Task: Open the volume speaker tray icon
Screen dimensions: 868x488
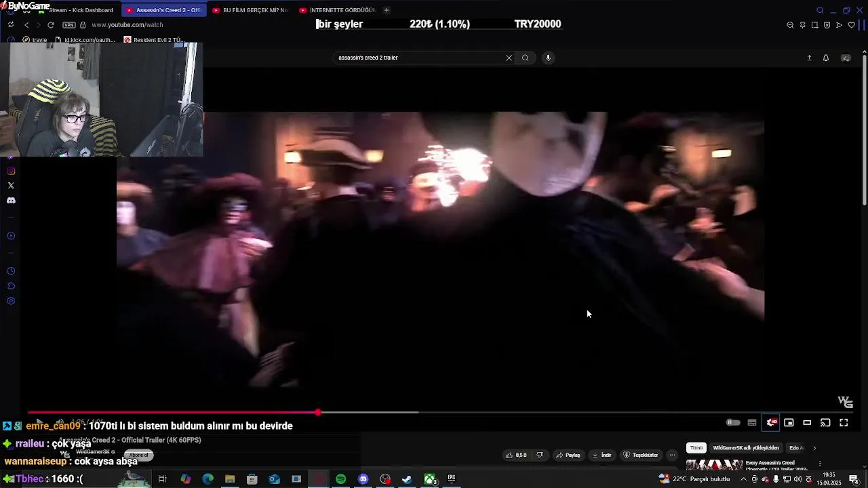Action: coord(799,479)
